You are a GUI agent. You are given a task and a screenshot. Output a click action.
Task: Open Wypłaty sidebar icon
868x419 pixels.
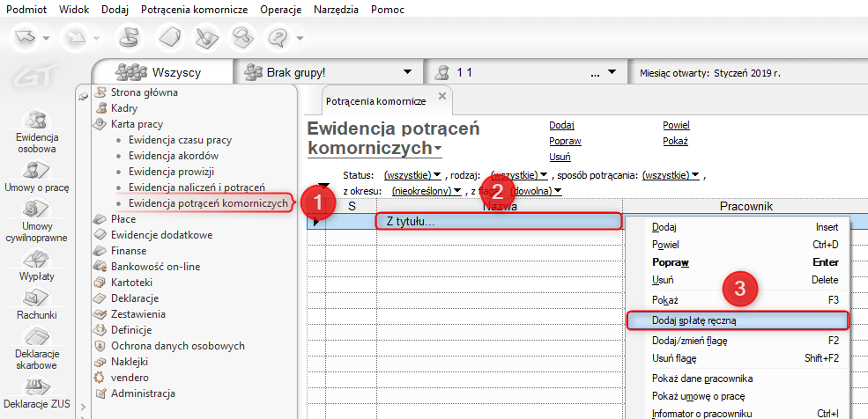pyautogui.click(x=37, y=267)
